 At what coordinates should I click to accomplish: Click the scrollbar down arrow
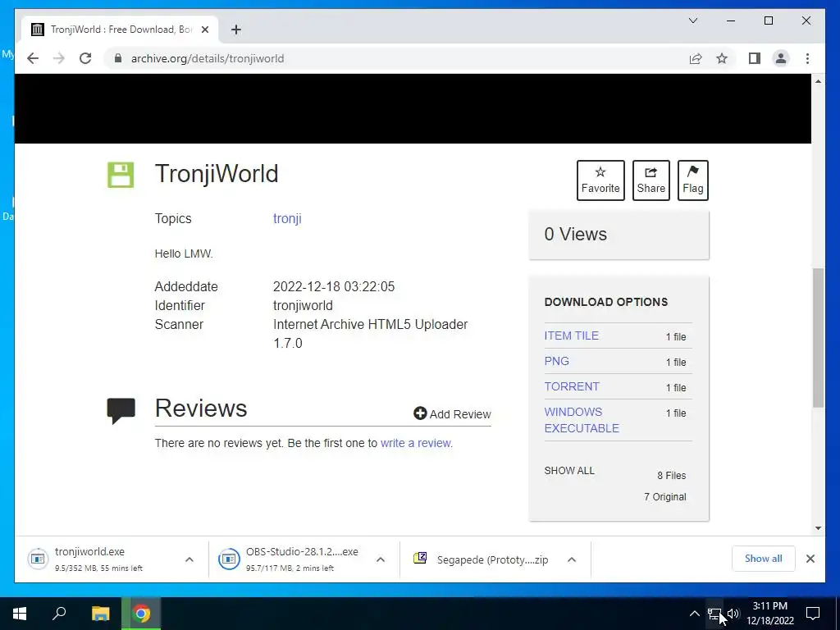[818, 528]
